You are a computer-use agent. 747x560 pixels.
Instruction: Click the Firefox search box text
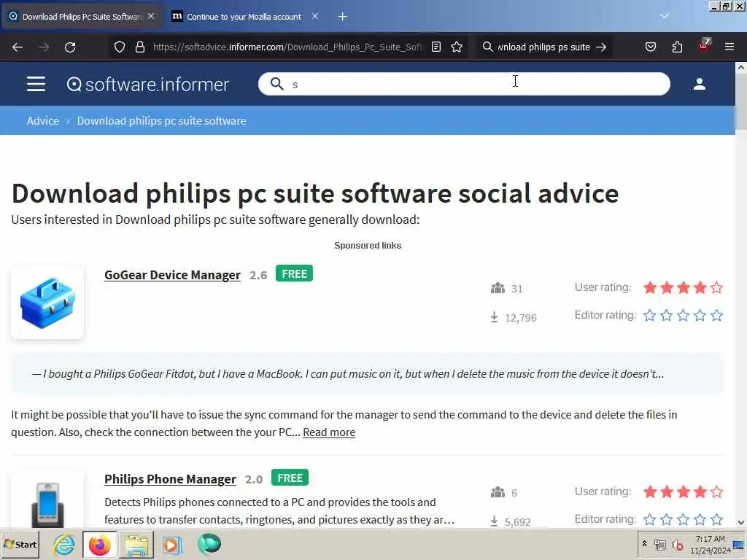click(543, 47)
